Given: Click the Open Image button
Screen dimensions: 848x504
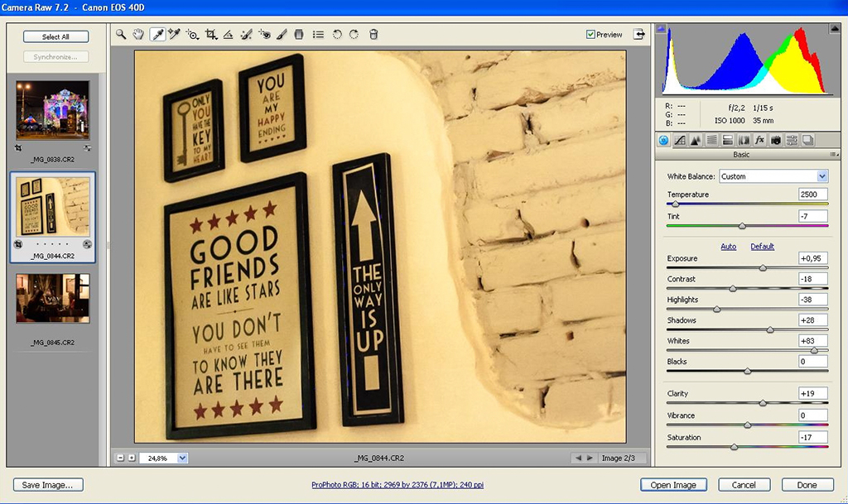Looking at the screenshot, I should [673, 485].
